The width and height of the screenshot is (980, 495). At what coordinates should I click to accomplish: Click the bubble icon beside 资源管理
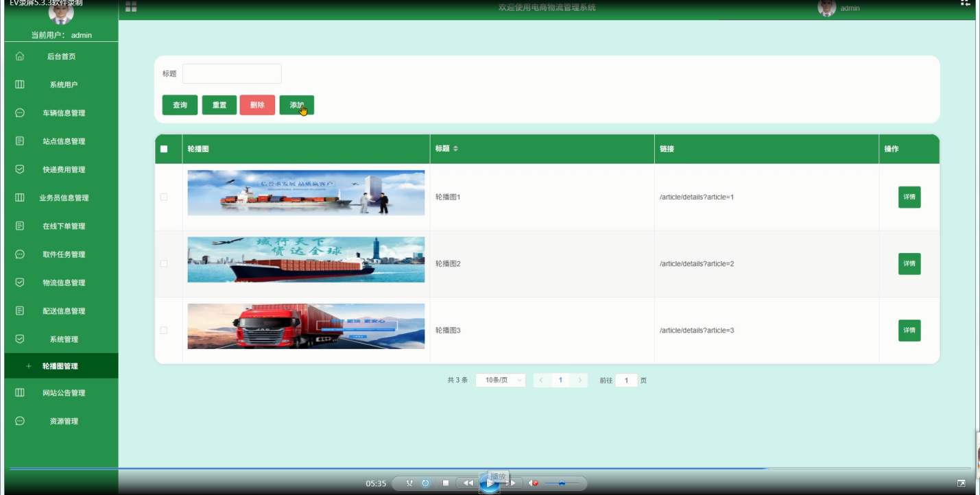[x=20, y=421]
